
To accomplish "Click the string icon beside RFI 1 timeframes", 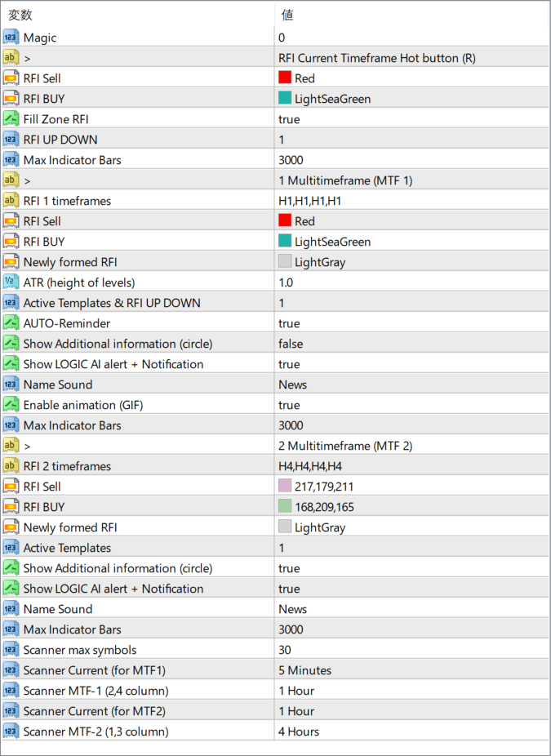I will pos(11,201).
